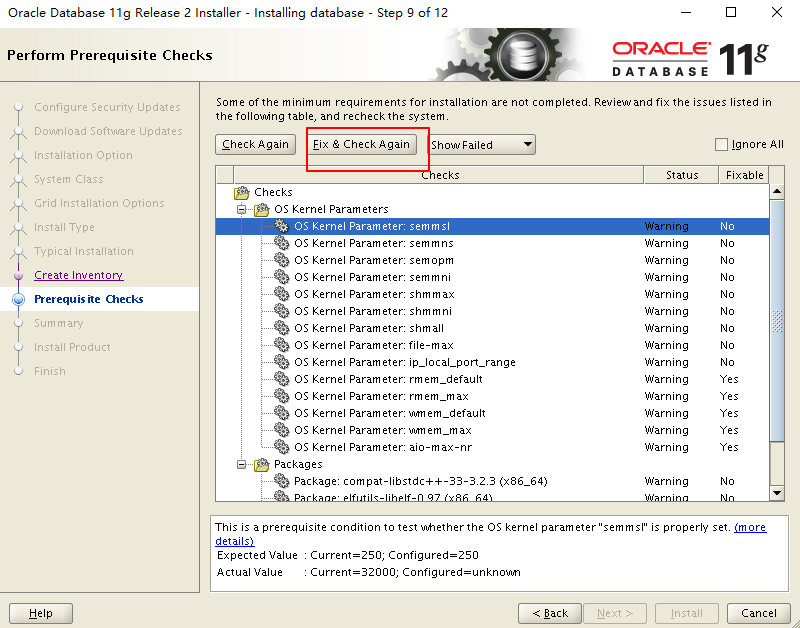Collapse the Packages tree node
Screen dimensions: 800x628
(240, 464)
